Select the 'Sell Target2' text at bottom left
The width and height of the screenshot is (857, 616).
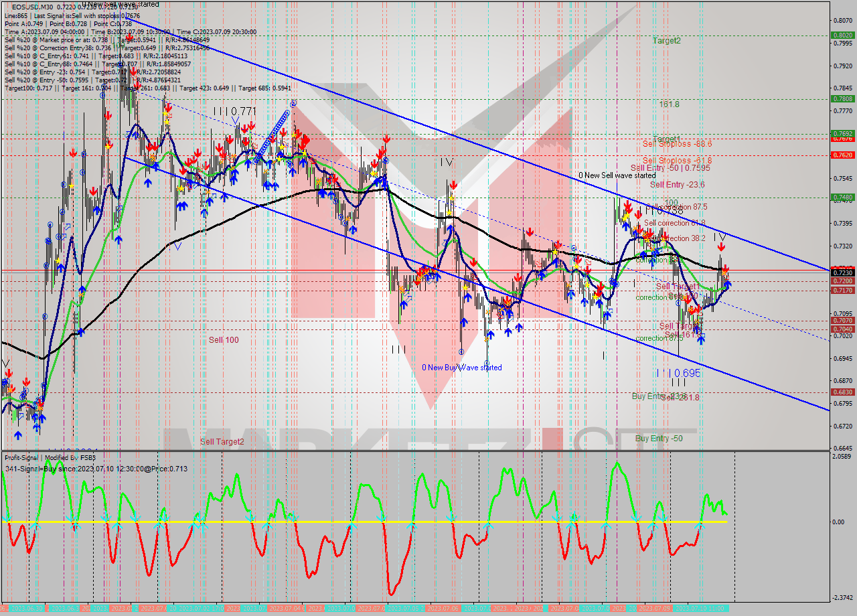[222, 442]
